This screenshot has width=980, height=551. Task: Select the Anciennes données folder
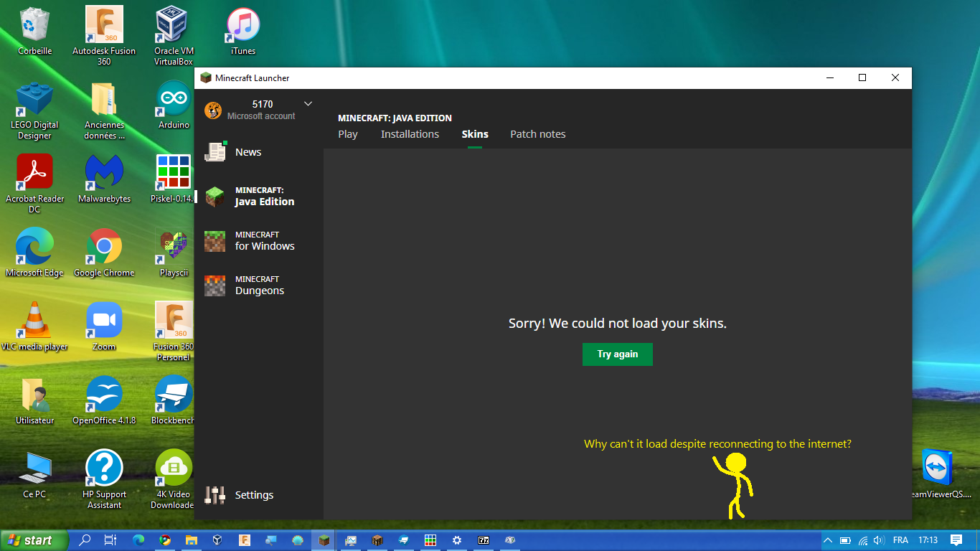pos(104,110)
